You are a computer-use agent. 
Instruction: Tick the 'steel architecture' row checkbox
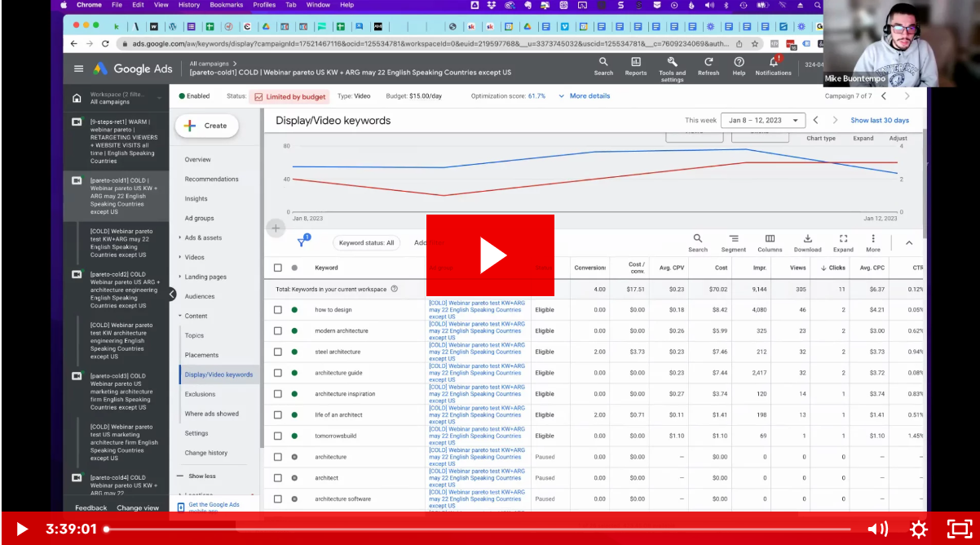click(278, 352)
